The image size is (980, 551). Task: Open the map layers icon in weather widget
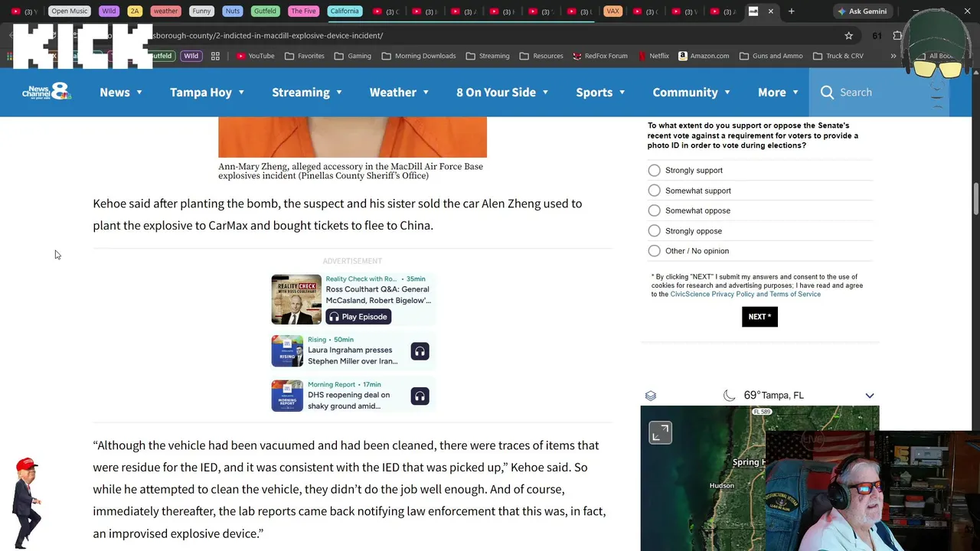pos(651,396)
